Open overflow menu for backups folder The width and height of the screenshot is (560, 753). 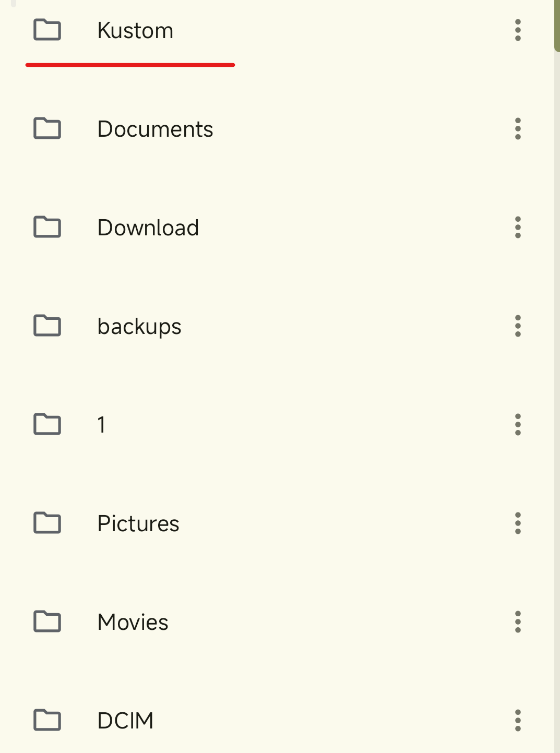click(x=518, y=326)
